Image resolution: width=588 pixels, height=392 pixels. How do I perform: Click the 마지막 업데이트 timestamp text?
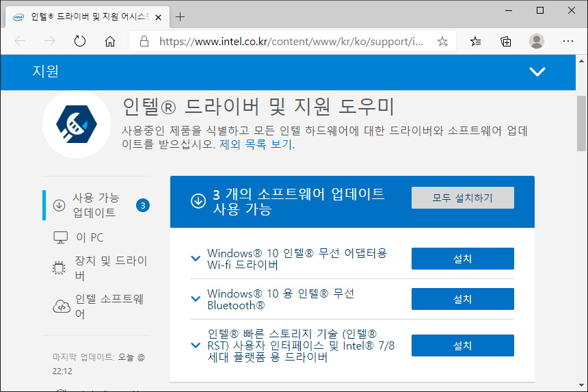click(x=98, y=364)
